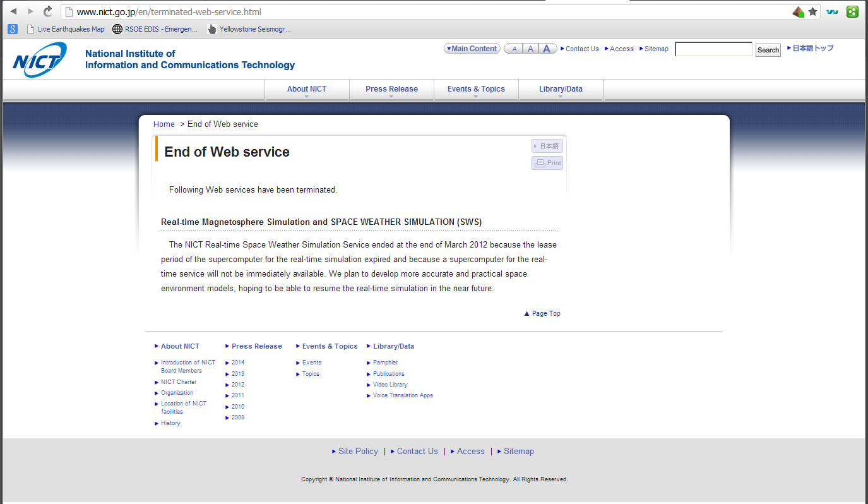Open Introduction of NICT Board Members
The height and width of the screenshot is (504, 868).
tap(188, 366)
